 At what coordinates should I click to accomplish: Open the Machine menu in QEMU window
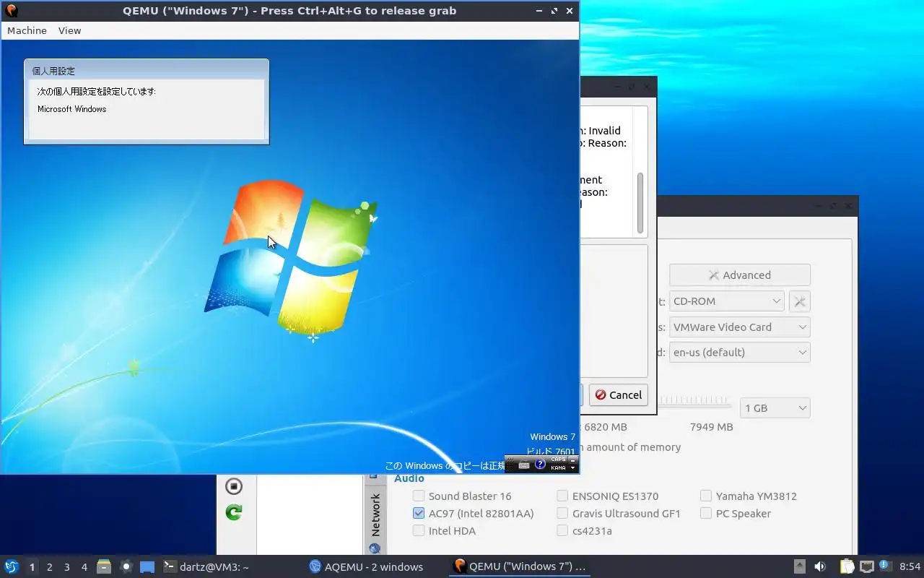27,30
